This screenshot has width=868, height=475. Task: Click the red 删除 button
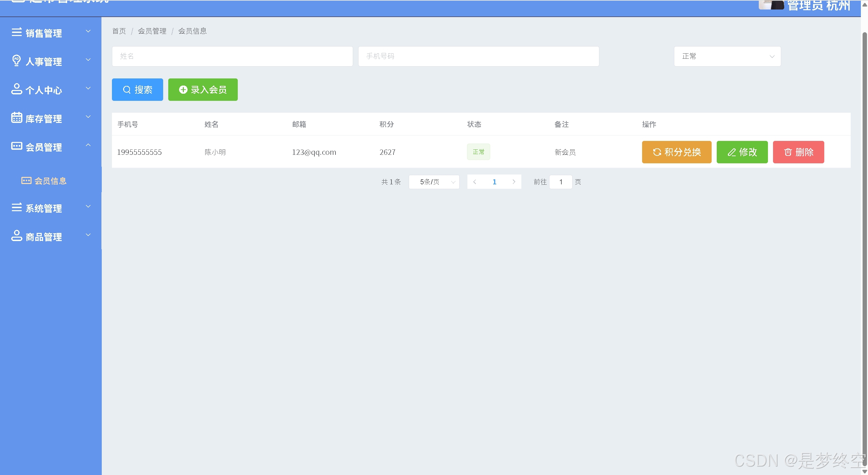coord(798,152)
